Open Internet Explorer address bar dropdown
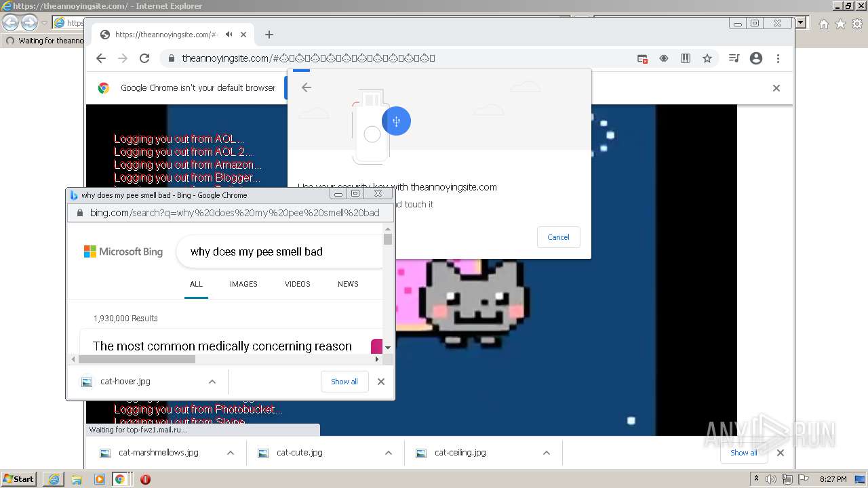Screen dimensions: 868x488 (801, 22)
